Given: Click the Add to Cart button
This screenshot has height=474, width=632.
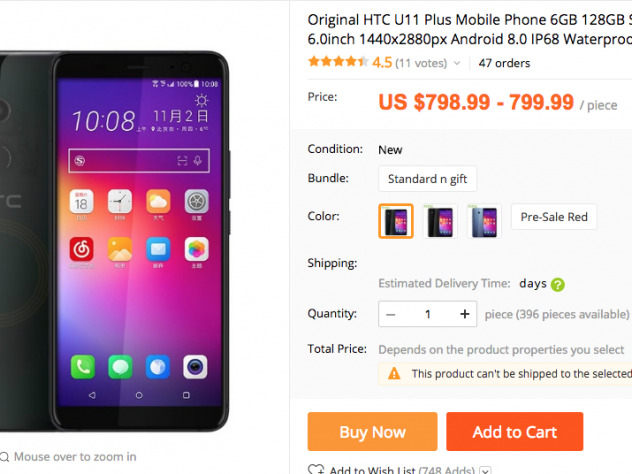Looking at the screenshot, I should [x=514, y=431].
